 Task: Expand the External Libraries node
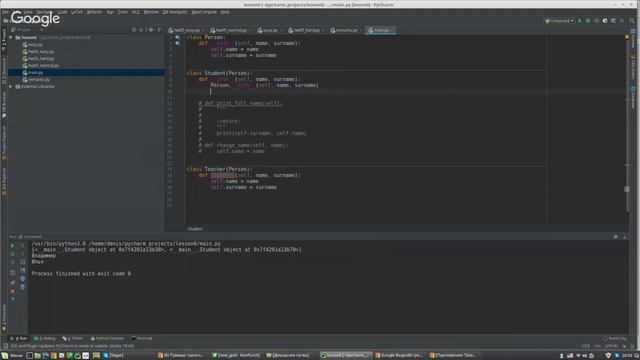11,87
